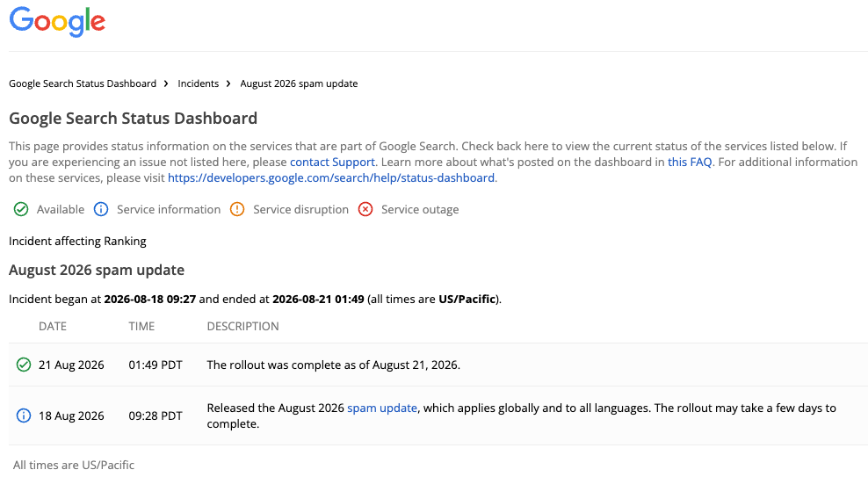868x477 pixels.
Task: Open this FAQ link
Action: [x=690, y=163]
